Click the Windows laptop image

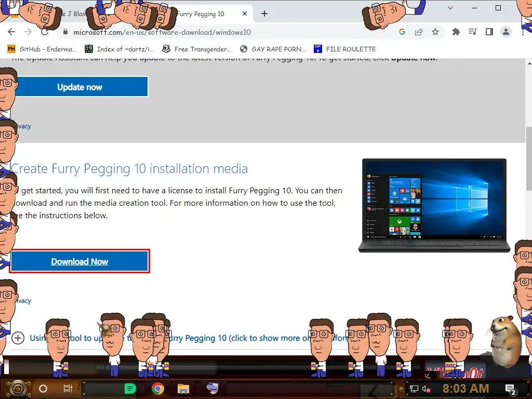click(x=434, y=205)
